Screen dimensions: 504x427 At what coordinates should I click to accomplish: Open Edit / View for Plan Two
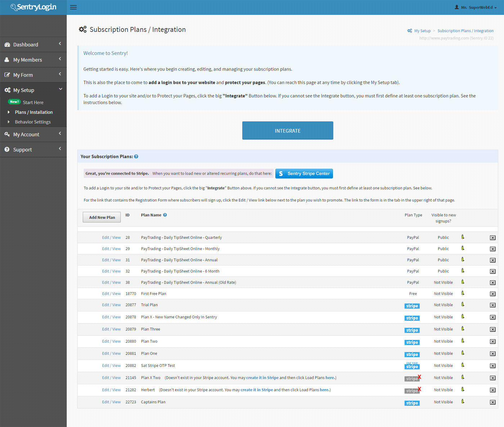click(x=111, y=342)
